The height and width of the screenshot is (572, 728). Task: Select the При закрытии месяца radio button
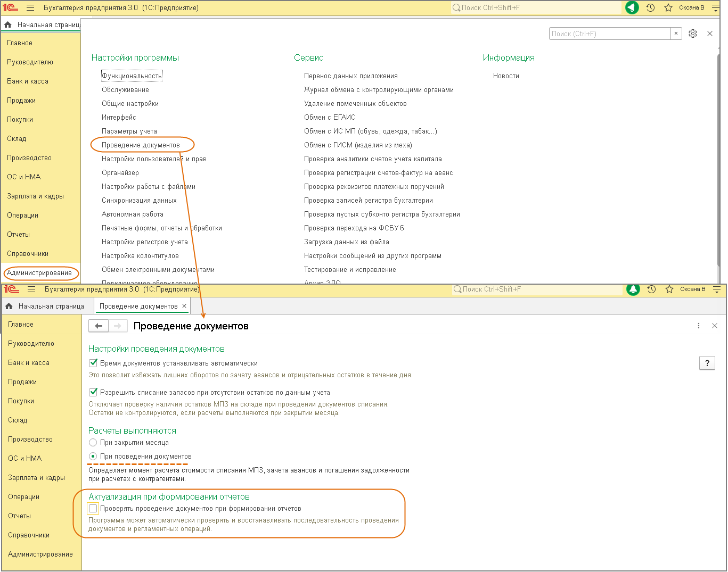coord(93,443)
